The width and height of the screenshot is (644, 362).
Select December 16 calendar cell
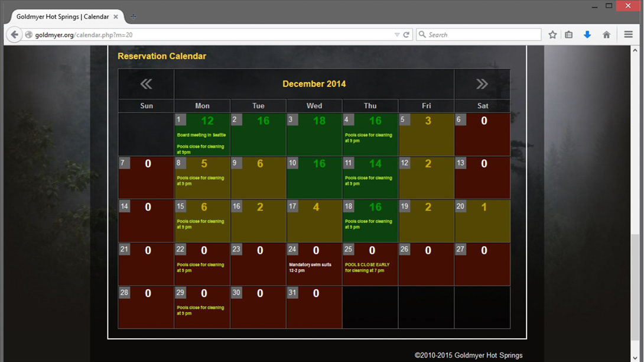(x=258, y=221)
